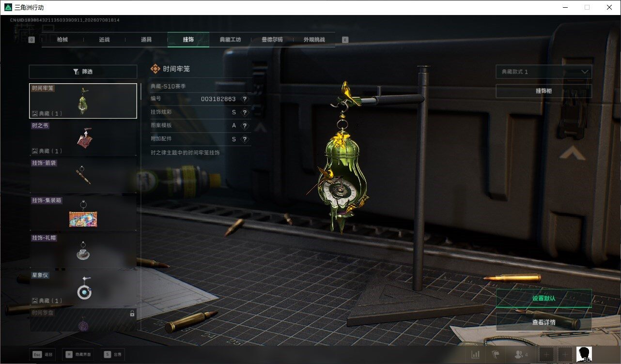Screen dimensions: 621x364
Task: Open help for 编号 serial number
Action: tap(245, 99)
